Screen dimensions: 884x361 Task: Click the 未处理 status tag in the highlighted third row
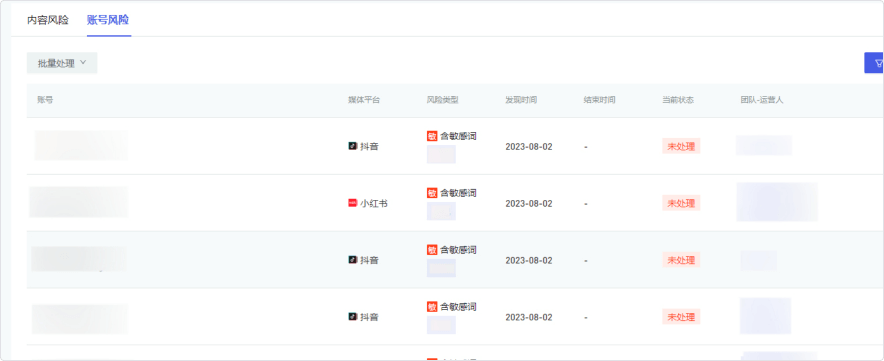tap(681, 260)
